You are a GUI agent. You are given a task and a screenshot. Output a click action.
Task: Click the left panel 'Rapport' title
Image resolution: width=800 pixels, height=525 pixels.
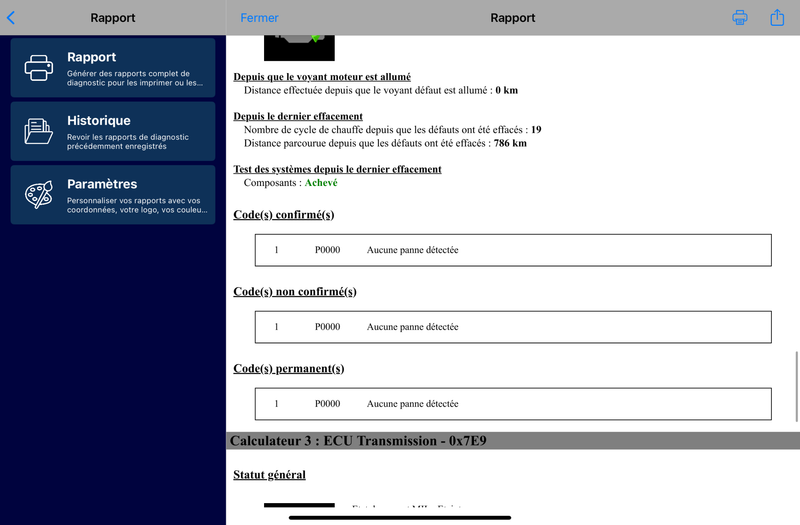(x=113, y=18)
